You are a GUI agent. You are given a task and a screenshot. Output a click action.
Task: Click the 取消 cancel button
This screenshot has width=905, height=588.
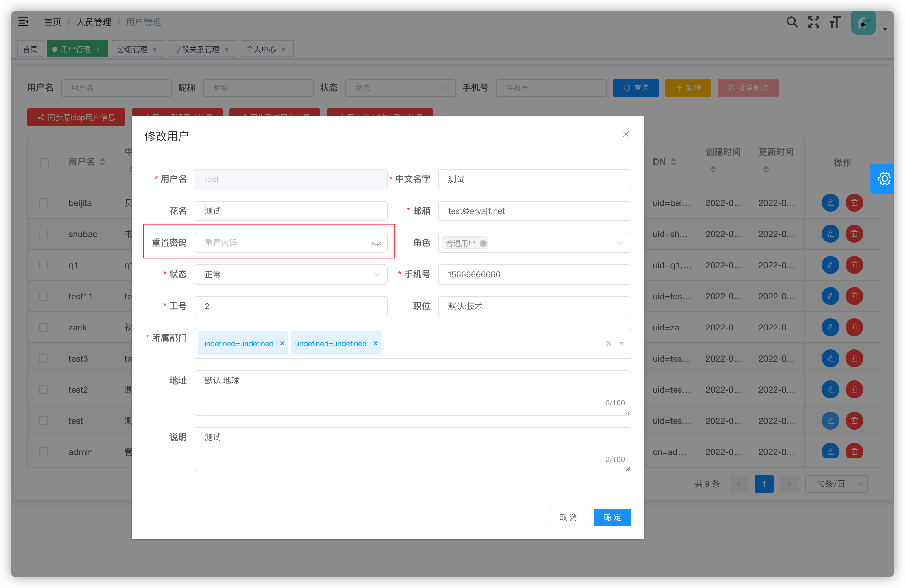click(568, 517)
